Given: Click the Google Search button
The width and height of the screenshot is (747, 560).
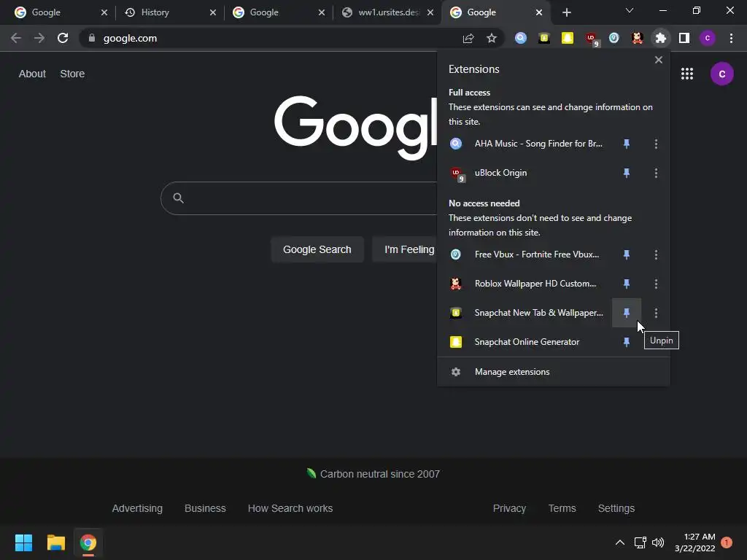Looking at the screenshot, I should point(317,249).
